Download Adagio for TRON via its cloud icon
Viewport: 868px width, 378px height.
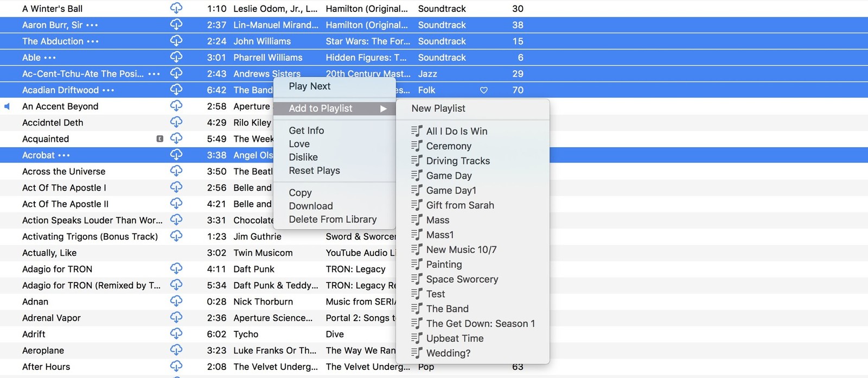pyautogui.click(x=176, y=269)
